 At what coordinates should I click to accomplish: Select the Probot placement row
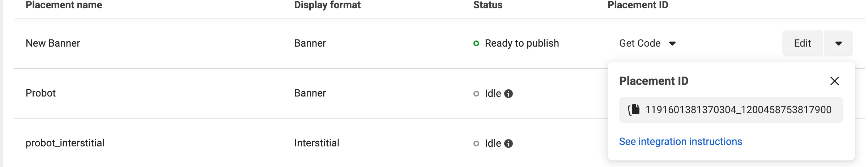(x=41, y=93)
